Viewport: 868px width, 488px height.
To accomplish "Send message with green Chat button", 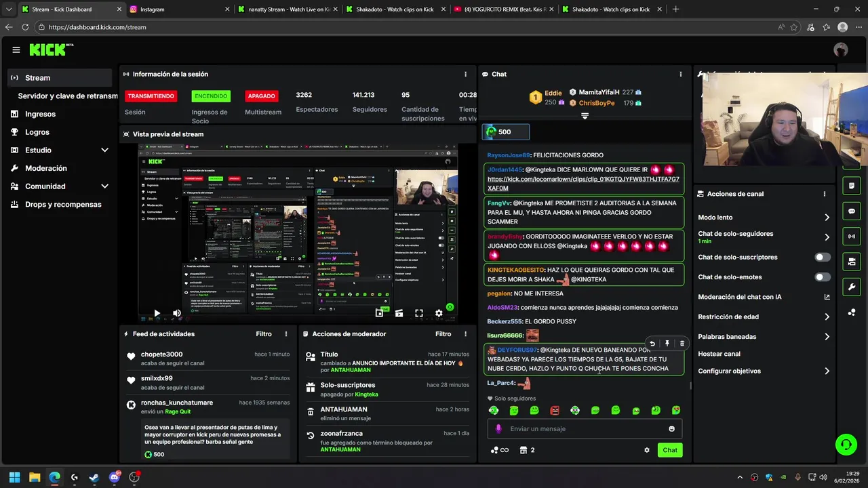I will (670, 450).
